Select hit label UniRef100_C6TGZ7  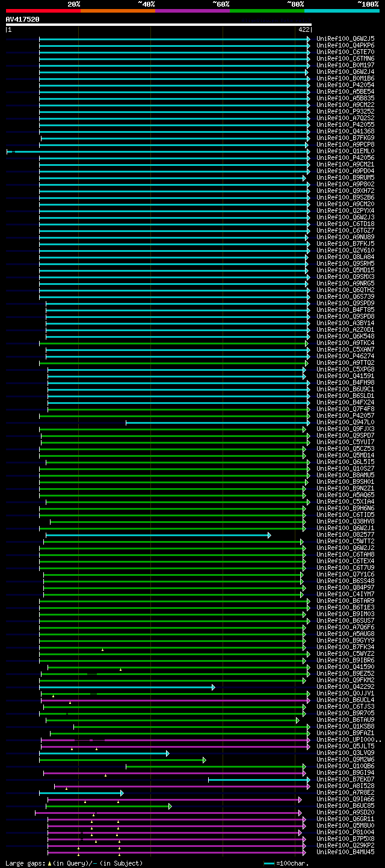point(345,230)
